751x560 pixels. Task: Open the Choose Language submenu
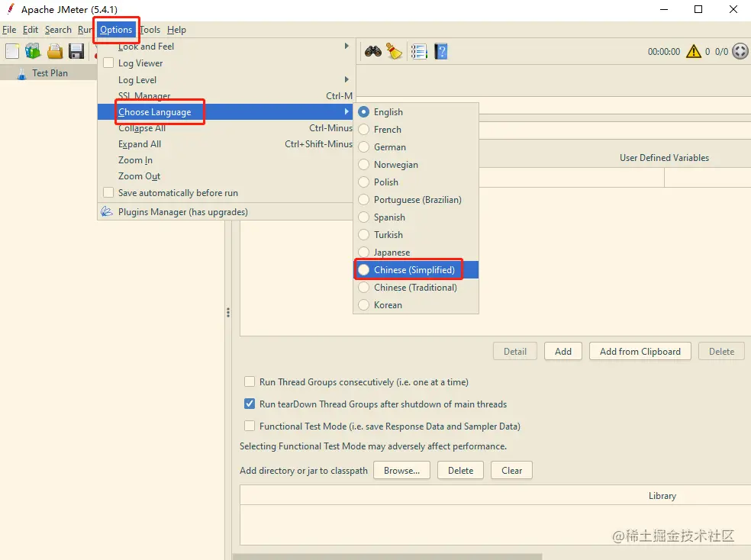pyautogui.click(x=225, y=112)
